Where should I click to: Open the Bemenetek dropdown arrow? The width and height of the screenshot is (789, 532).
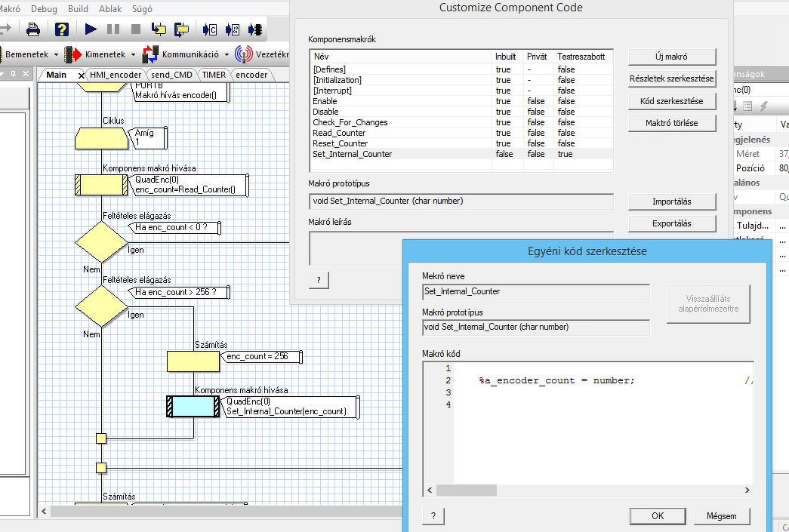(56, 54)
